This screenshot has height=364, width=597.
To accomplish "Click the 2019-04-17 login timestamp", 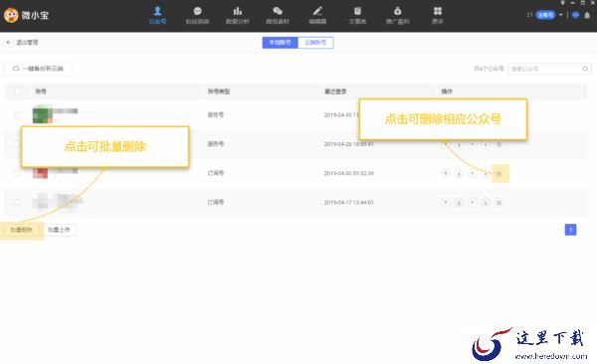I will coord(349,202).
